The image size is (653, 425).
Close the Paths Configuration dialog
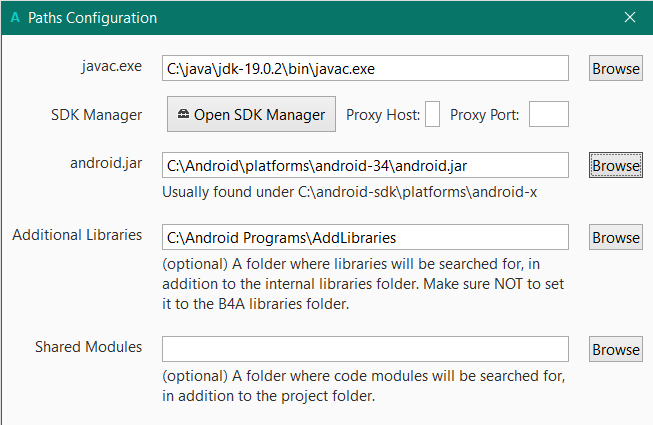coord(630,18)
